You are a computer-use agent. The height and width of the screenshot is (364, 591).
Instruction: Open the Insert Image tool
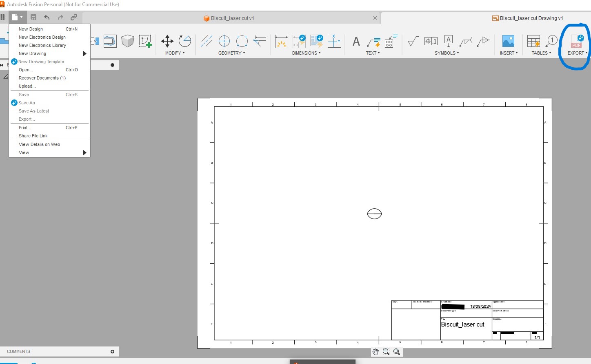pos(508,41)
